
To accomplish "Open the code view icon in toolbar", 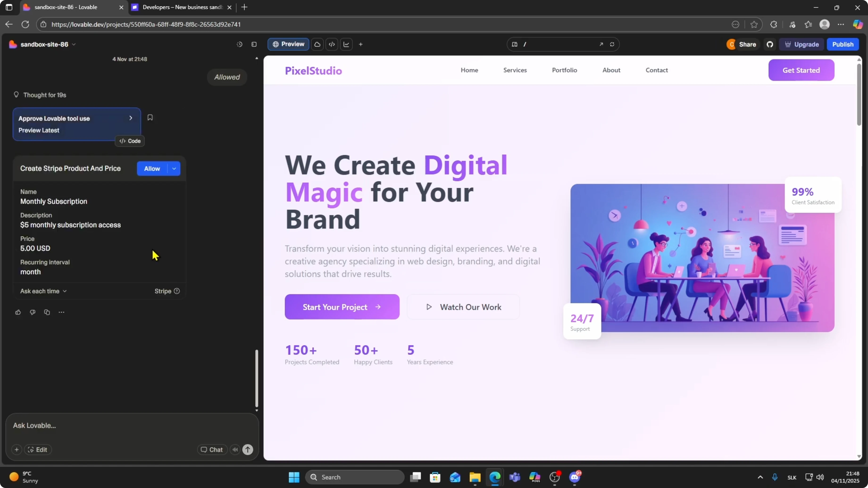I will 332,45.
